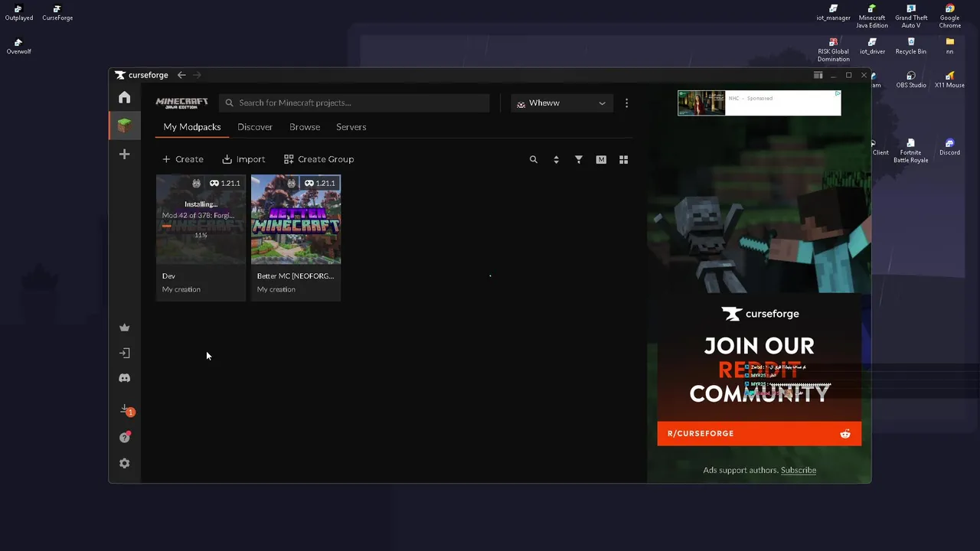Expand the Wheww profile dropdown
The width and height of the screenshot is (980, 551).
tap(562, 103)
